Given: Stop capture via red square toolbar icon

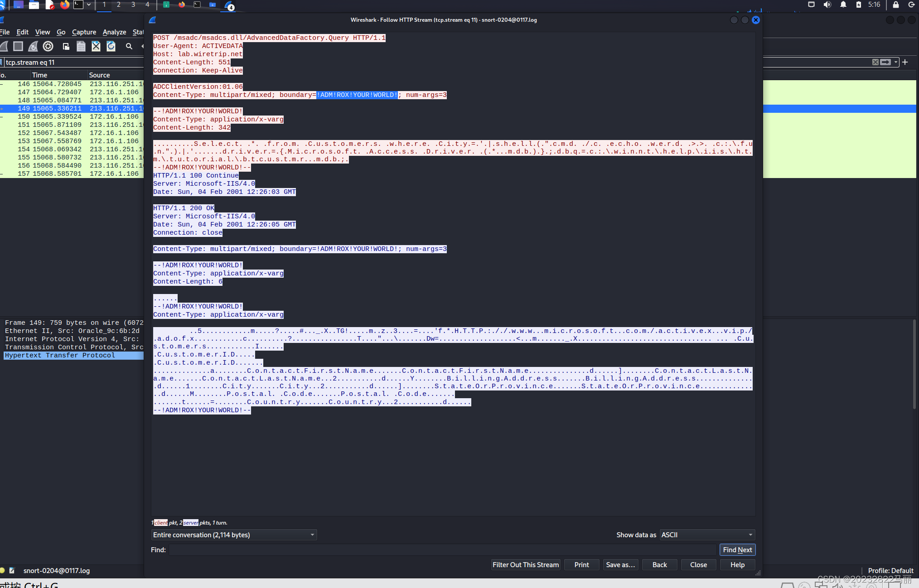Looking at the screenshot, I should click(18, 46).
